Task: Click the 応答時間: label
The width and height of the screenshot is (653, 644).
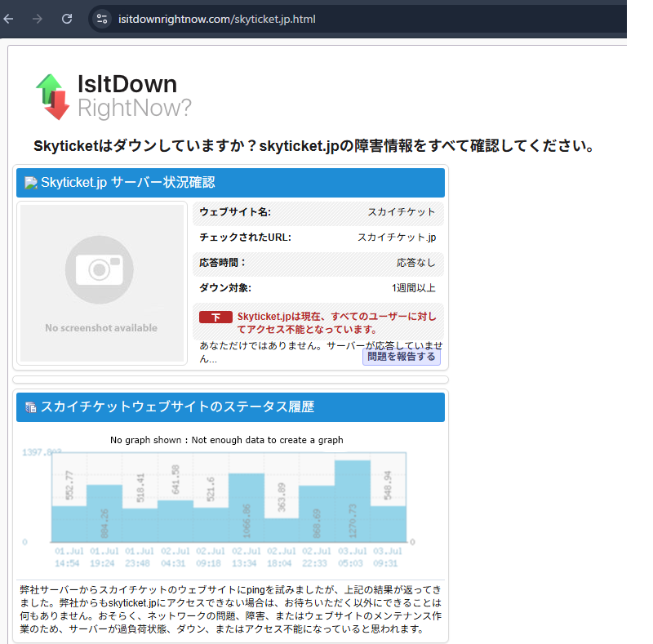Action: 222,263
